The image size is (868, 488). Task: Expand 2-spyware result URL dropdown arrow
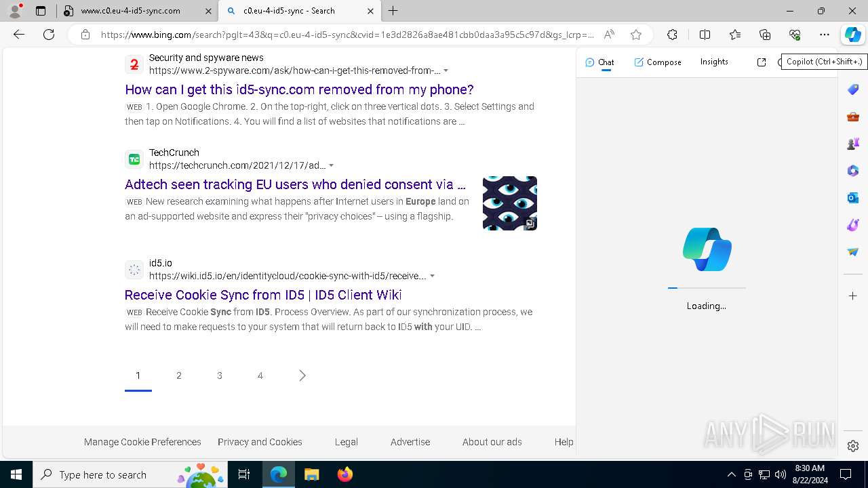pos(446,70)
